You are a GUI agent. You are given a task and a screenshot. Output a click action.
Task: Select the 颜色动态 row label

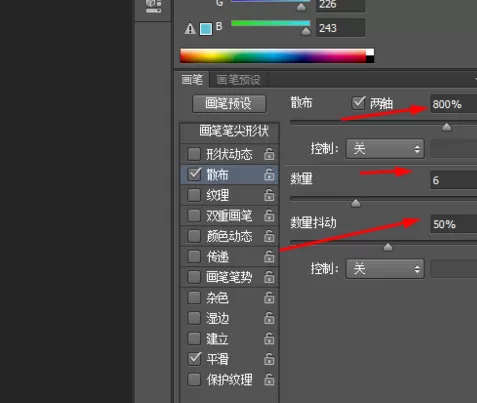(229, 236)
